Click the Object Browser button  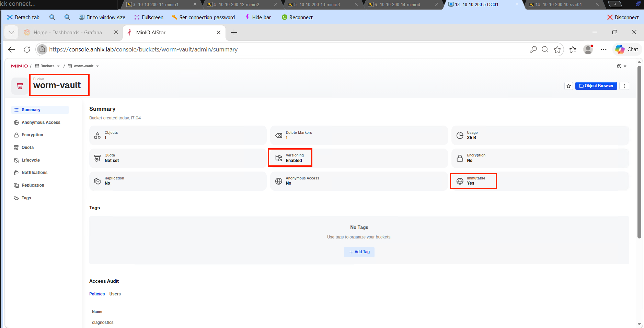(596, 86)
